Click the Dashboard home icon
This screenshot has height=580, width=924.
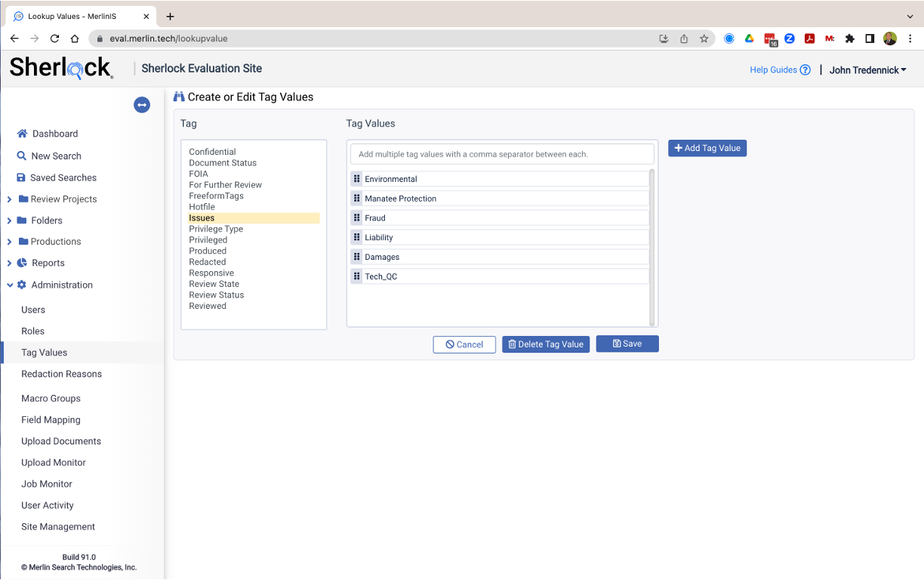(22, 134)
